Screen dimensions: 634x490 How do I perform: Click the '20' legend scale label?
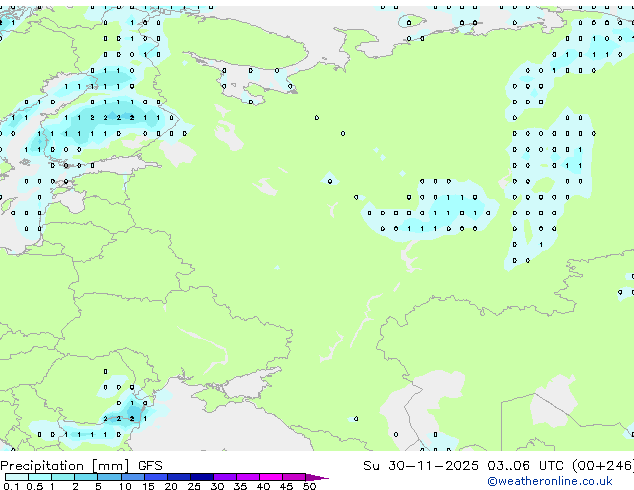[x=171, y=486]
